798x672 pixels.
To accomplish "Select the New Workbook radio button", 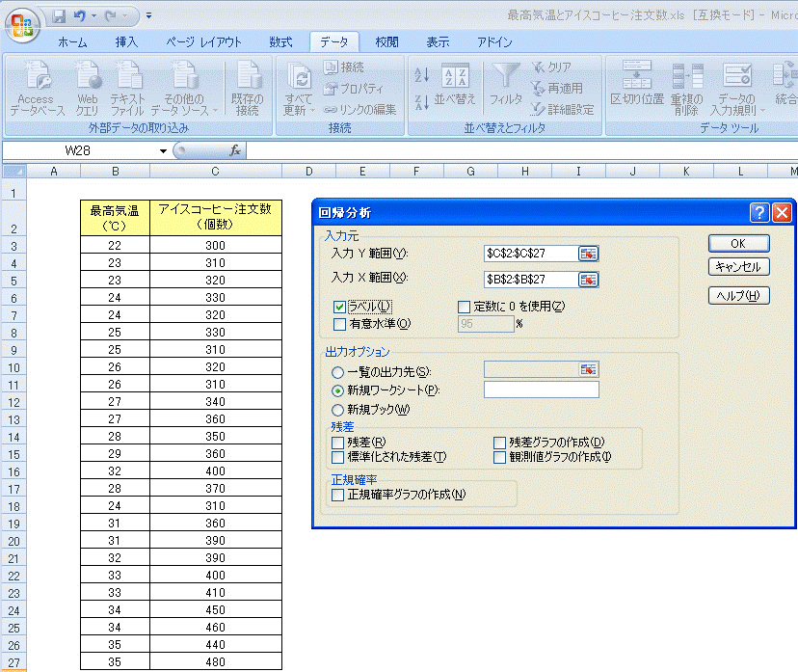I will click(337, 409).
